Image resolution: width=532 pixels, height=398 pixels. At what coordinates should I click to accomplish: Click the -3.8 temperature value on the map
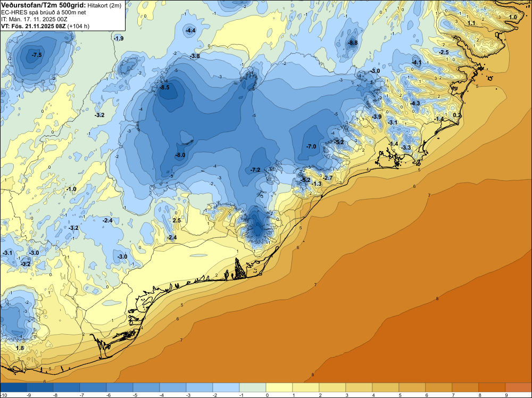tap(195, 56)
